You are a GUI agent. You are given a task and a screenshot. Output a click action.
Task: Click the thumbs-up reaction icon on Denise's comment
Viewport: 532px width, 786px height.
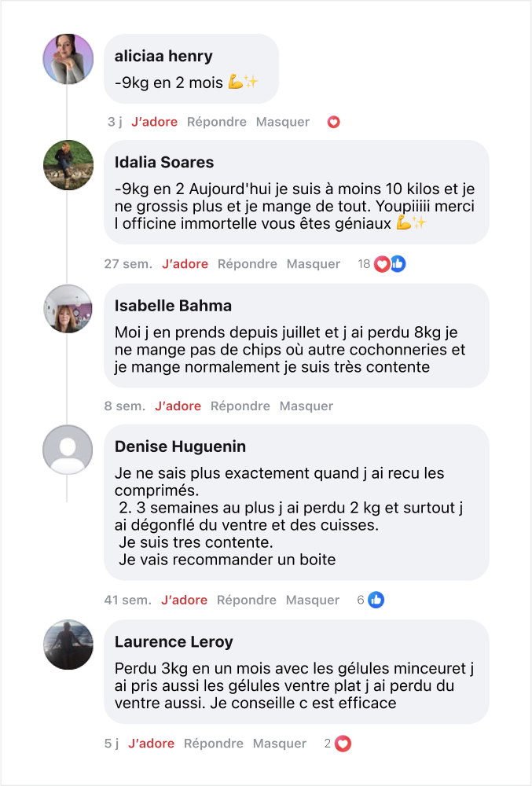pyautogui.click(x=376, y=601)
